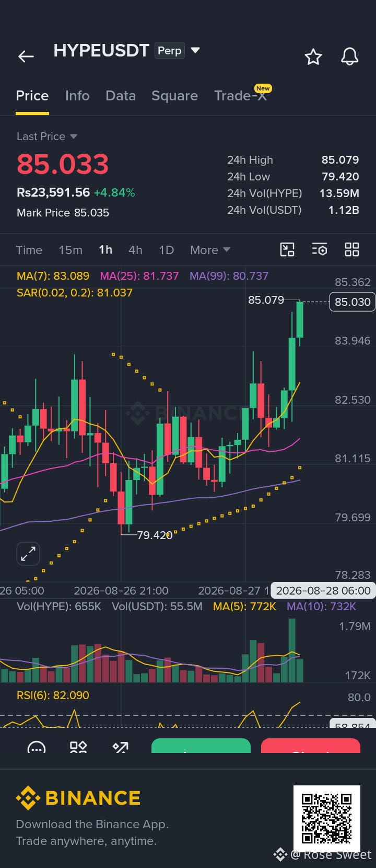Tap the Mark Price 85.035 text
The width and height of the screenshot is (376, 868).
(x=63, y=213)
